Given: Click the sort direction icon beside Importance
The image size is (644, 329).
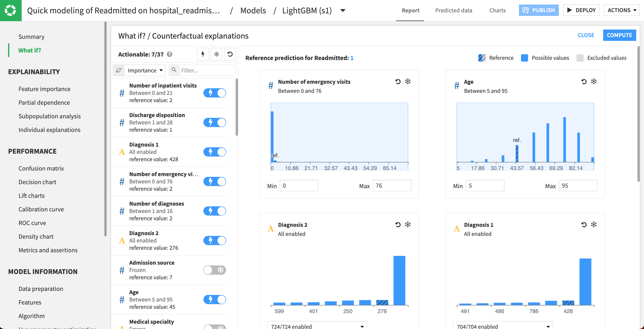Looking at the screenshot, I should click(x=118, y=70).
